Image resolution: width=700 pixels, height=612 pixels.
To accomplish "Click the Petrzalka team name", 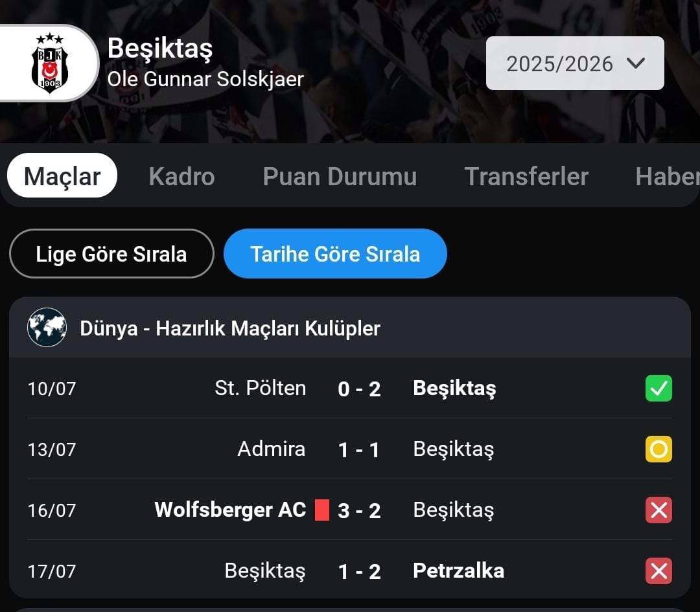I will tap(458, 571).
